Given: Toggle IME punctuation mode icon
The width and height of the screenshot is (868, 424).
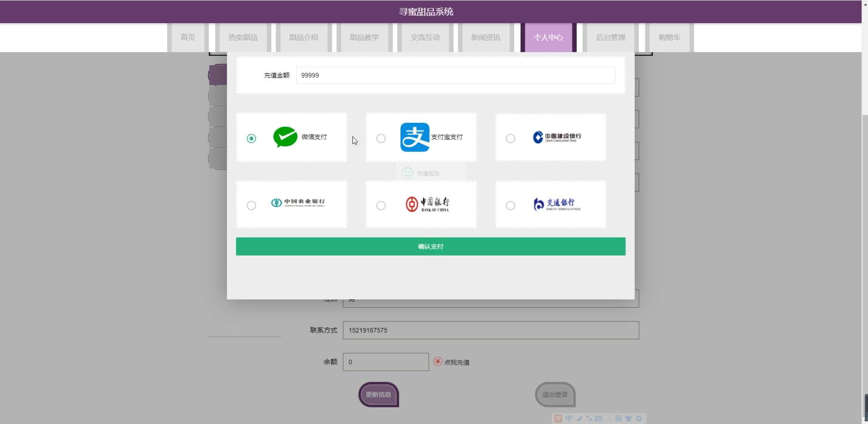Looking at the screenshot, I should (x=589, y=418).
